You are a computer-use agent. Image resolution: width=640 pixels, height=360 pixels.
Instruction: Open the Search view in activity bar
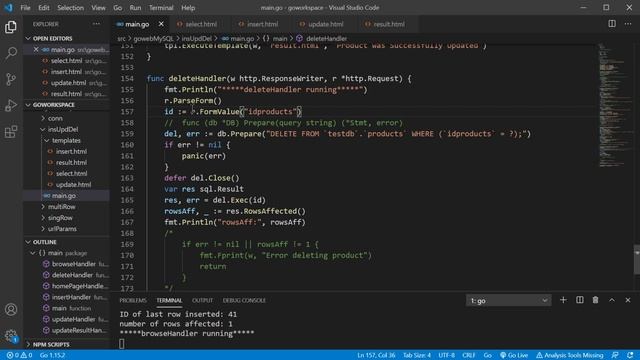[x=11, y=53]
